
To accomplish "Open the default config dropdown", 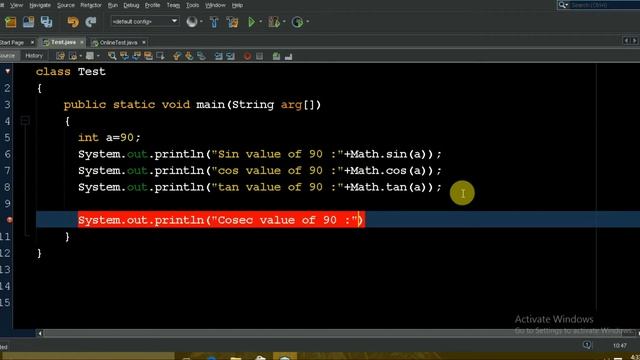I will click(145, 21).
